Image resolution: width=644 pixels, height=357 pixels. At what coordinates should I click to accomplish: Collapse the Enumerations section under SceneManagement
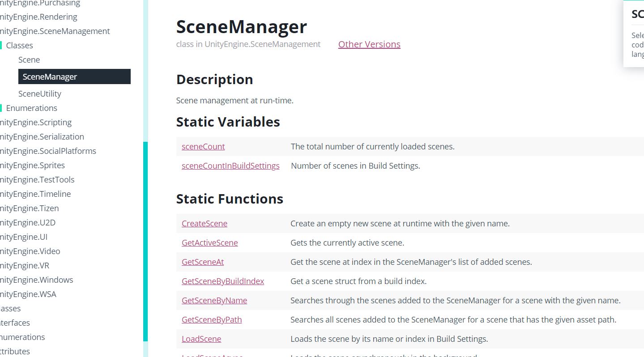click(x=31, y=108)
